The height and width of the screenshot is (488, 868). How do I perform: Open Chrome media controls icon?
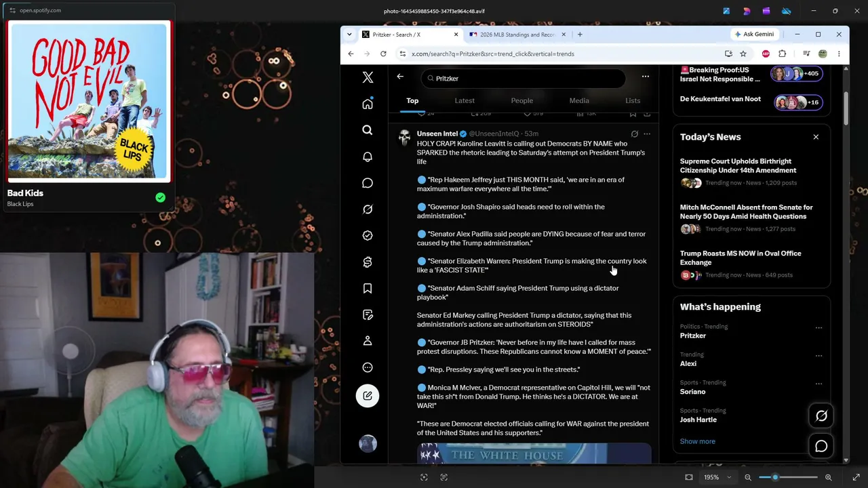coord(806,54)
